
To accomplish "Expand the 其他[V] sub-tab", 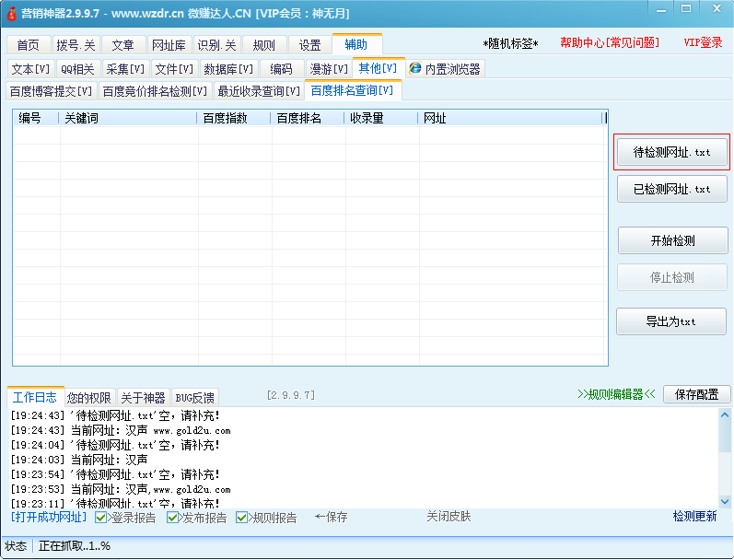I will pyautogui.click(x=378, y=68).
